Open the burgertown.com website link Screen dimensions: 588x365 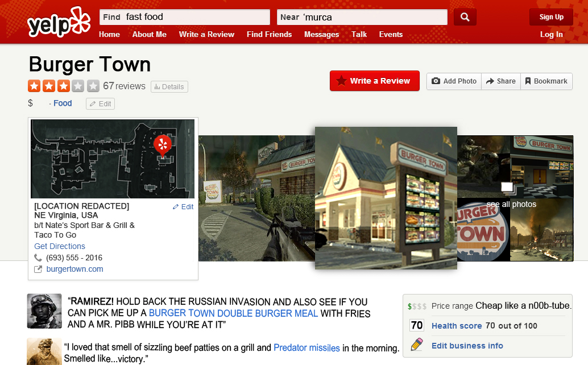[74, 269]
